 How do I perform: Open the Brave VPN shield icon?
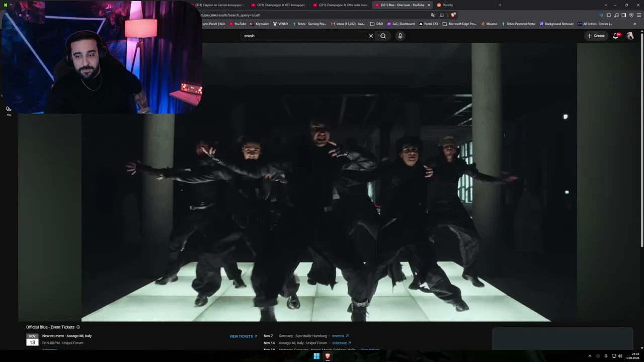(631, 15)
